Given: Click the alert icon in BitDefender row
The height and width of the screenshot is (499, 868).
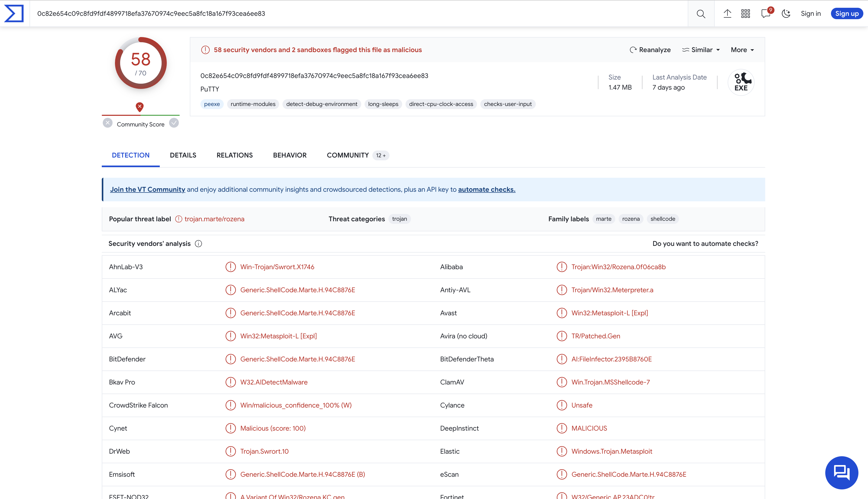Looking at the screenshot, I should point(230,359).
